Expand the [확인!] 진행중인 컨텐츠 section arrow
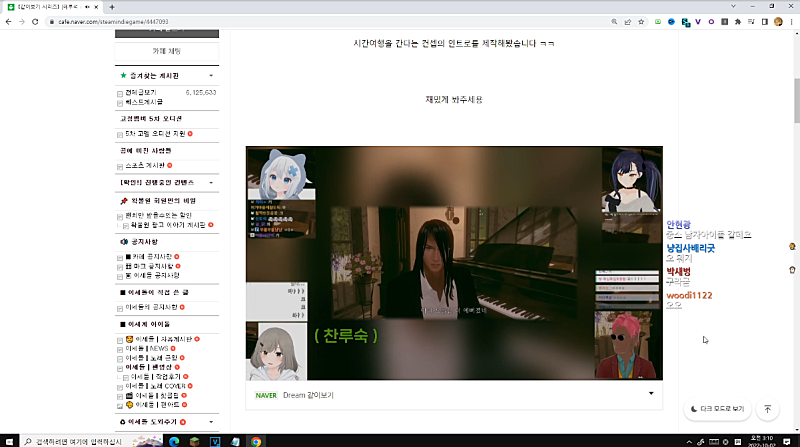The height and width of the screenshot is (447, 800). click(211, 183)
